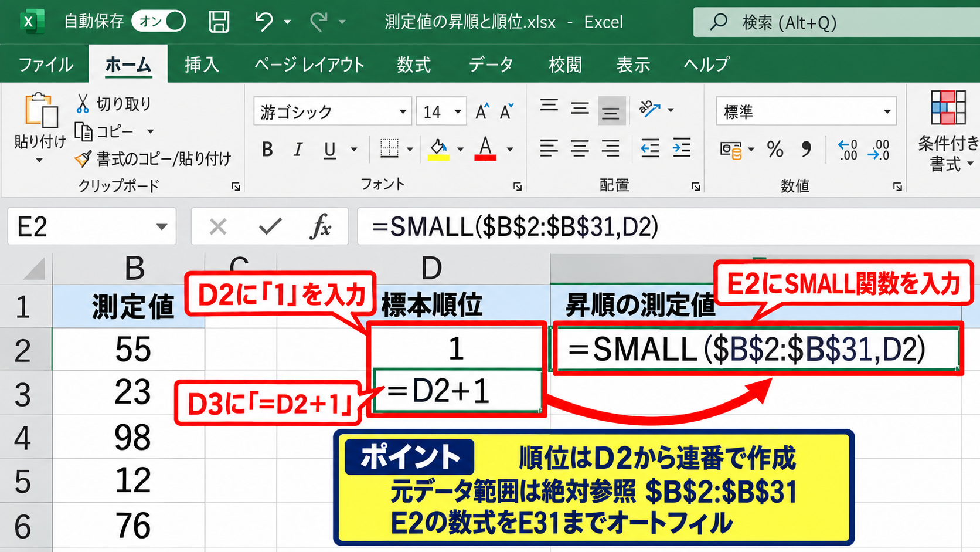
Task: Decrease decimal places
Action: pos(879,150)
